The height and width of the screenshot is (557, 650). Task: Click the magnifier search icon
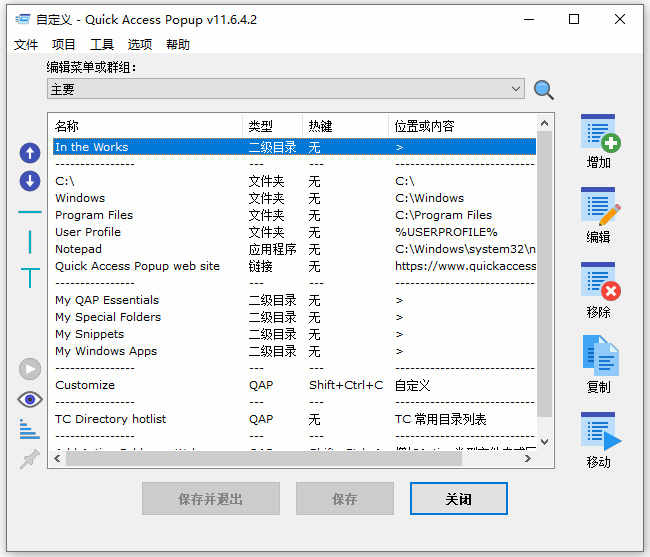point(544,90)
